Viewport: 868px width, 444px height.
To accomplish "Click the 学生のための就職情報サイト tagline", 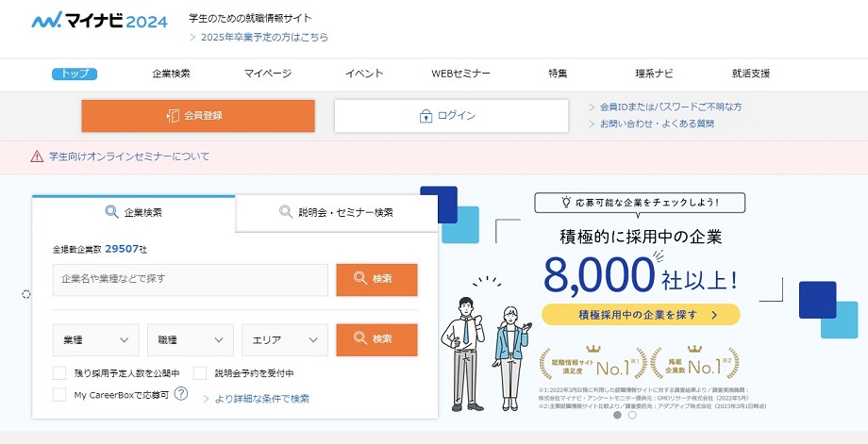I will pyautogui.click(x=250, y=18).
